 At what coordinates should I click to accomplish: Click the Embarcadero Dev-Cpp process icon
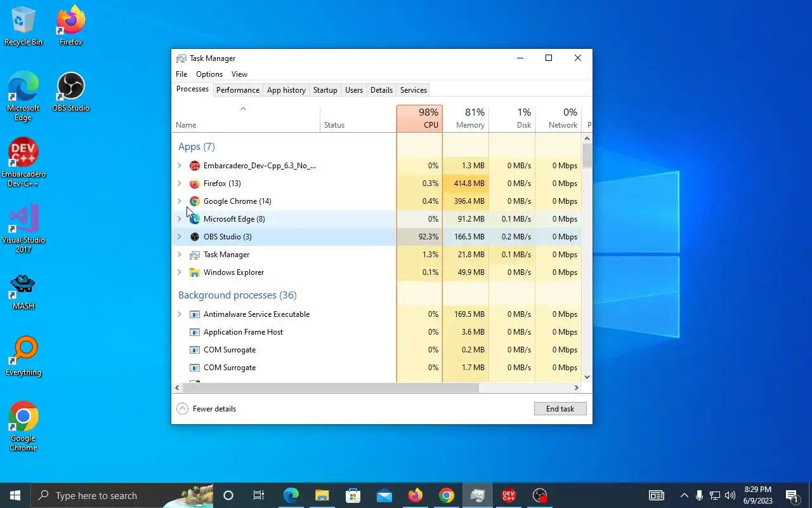coord(195,166)
